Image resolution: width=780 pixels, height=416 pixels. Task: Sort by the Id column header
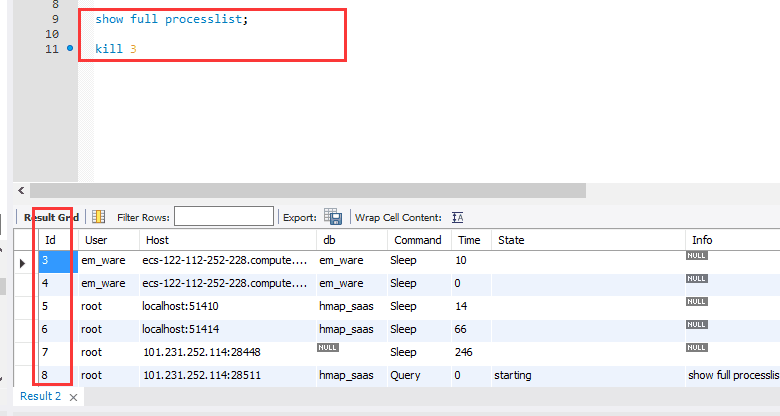point(50,240)
